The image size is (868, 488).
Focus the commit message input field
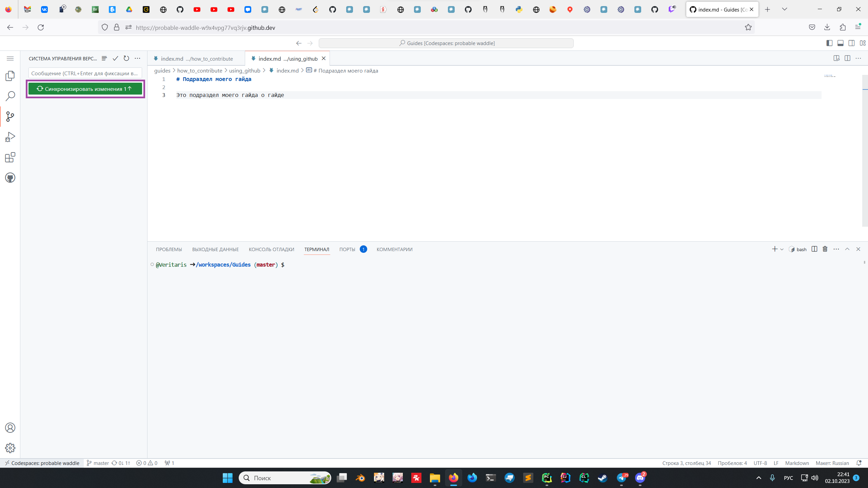pos(85,73)
